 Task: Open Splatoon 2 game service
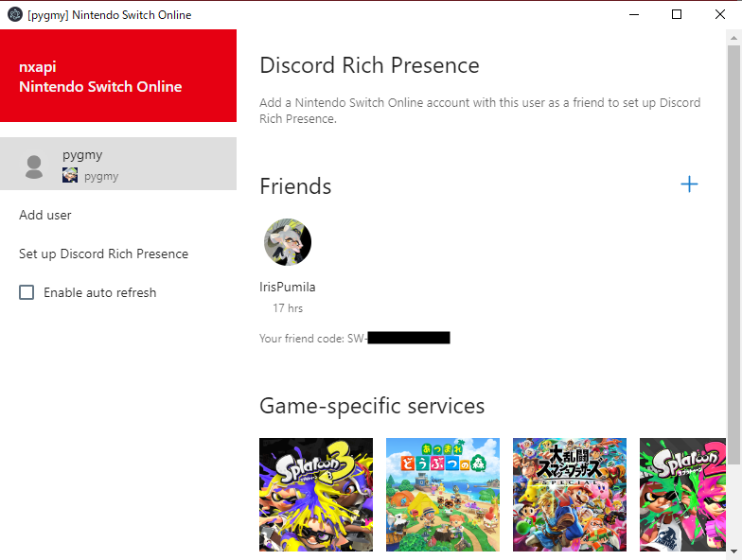(x=682, y=494)
